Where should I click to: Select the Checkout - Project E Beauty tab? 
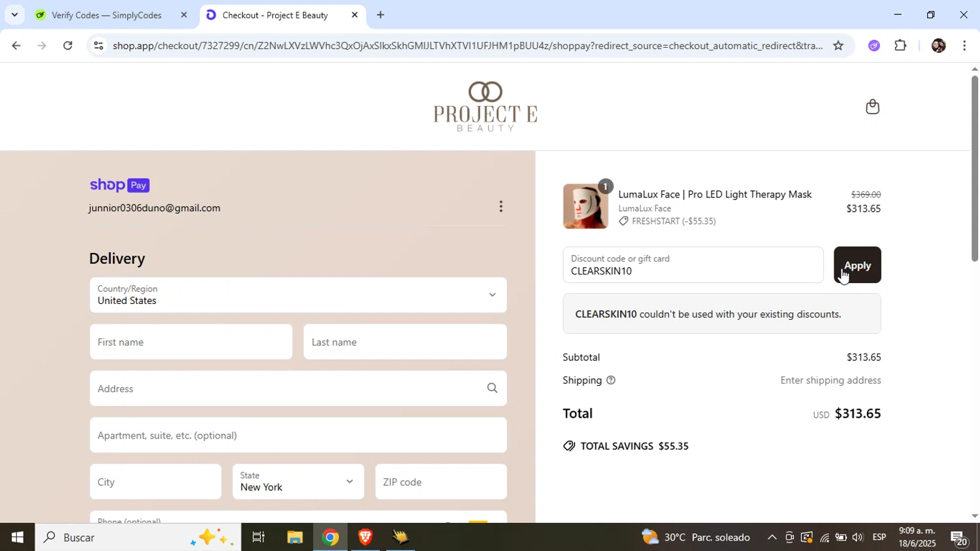(x=275, y=15)
